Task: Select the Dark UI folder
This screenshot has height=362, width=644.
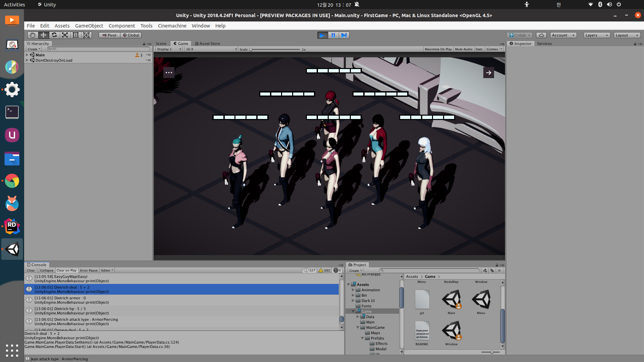Action: coord(368,301)
